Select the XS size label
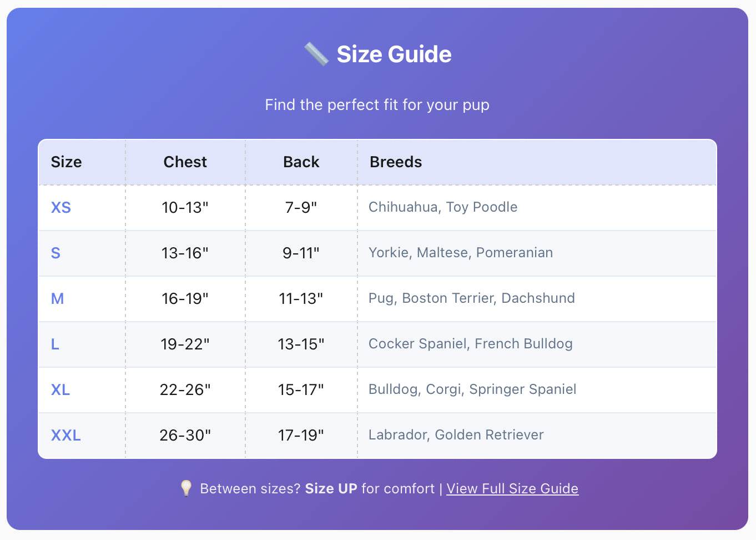The height and width of the screenshot is (540, 756). [61, 207]
